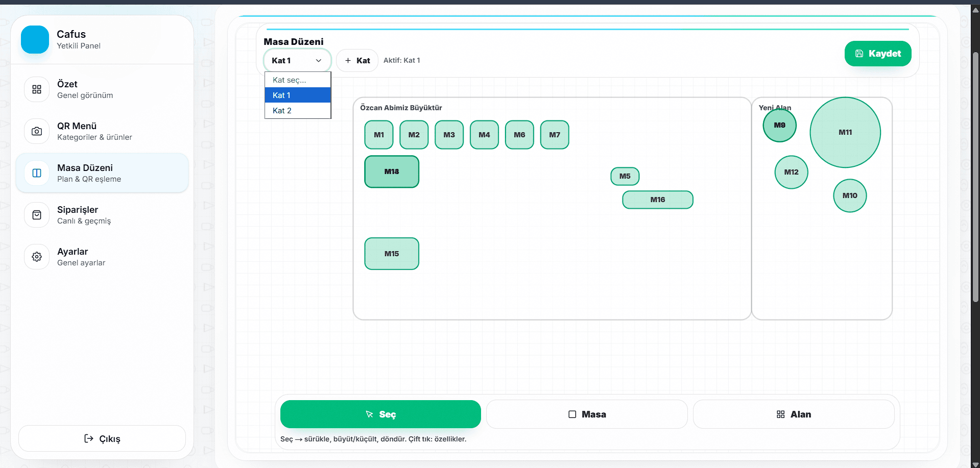The height and width of the screenshot is (468, 980).
Task: Switch to the Alan area tool
Action: pos(793,414)
